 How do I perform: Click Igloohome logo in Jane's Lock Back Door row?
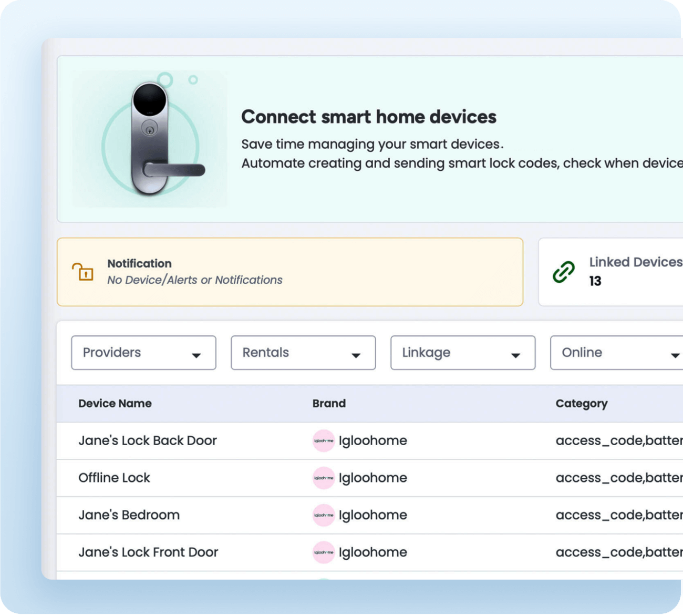pyautogui.click(x=324, y=441)
